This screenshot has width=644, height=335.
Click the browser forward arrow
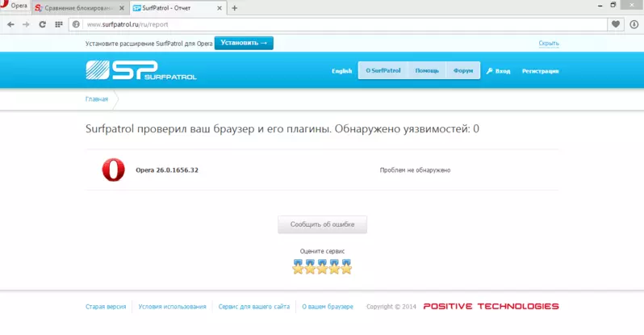pos(26,24)
